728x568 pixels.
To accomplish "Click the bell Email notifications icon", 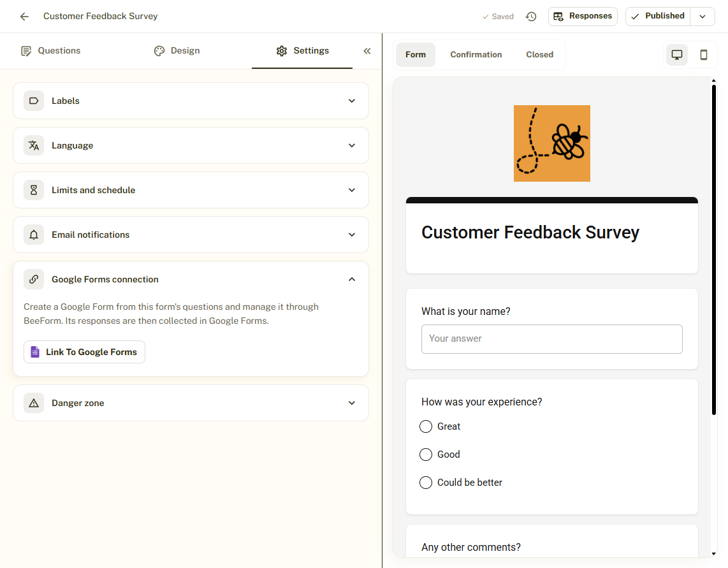I will pyautogui.click(x=34, y=235).
